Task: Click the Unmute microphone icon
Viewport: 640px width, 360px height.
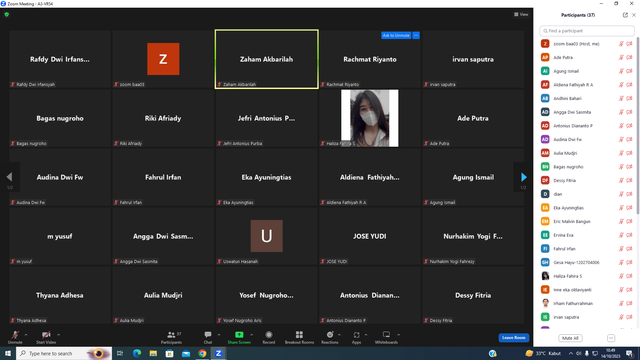Action: (x=15, y=335)
